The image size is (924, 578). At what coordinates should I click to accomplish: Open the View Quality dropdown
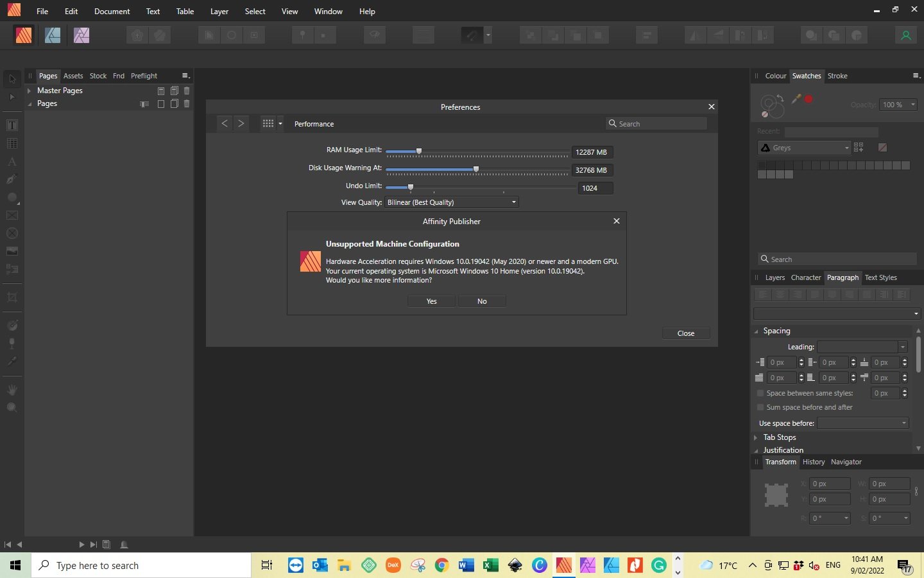pos(452,202)
